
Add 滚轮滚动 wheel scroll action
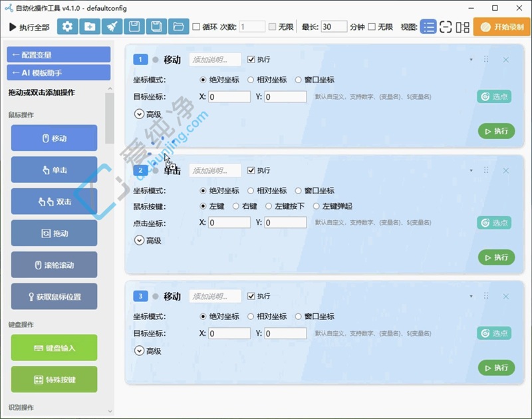pos(54,265)
